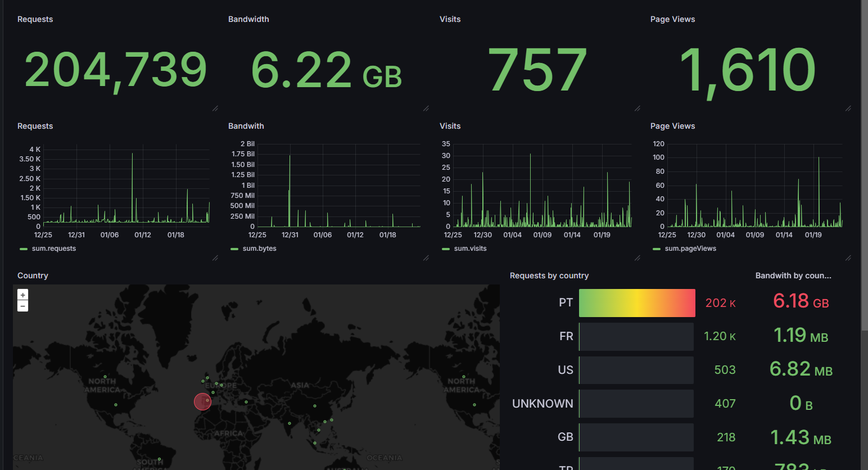The height and width of the screenshot is (470, 868).
Task: Open the Country panel menu
Action: [x=33, y=275]
